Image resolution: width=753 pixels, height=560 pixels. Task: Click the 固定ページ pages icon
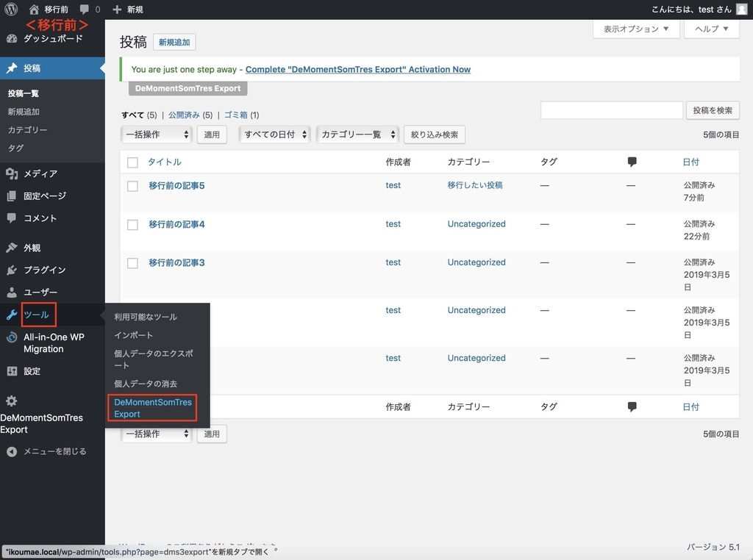[12, 195]
